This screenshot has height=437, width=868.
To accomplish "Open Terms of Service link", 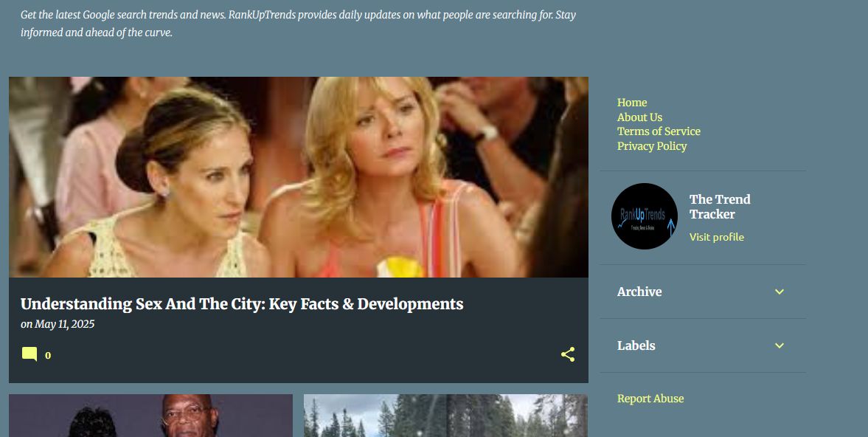I will click(659, 131).
